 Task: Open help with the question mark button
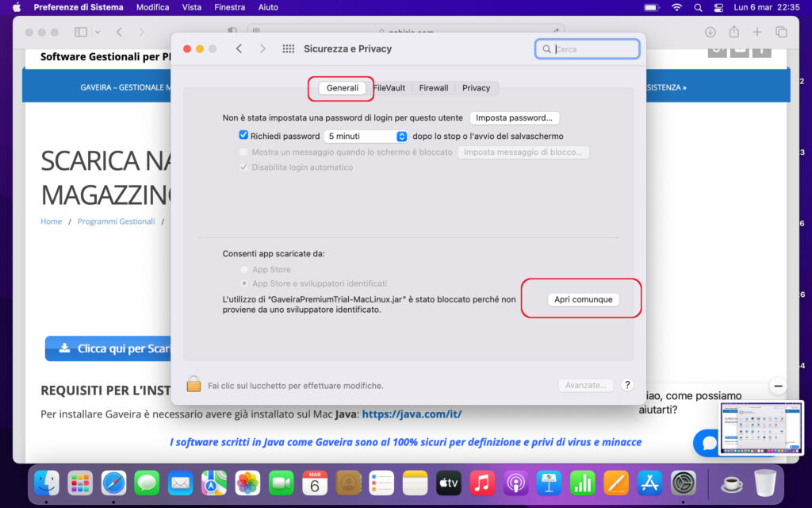coord(627,385)
